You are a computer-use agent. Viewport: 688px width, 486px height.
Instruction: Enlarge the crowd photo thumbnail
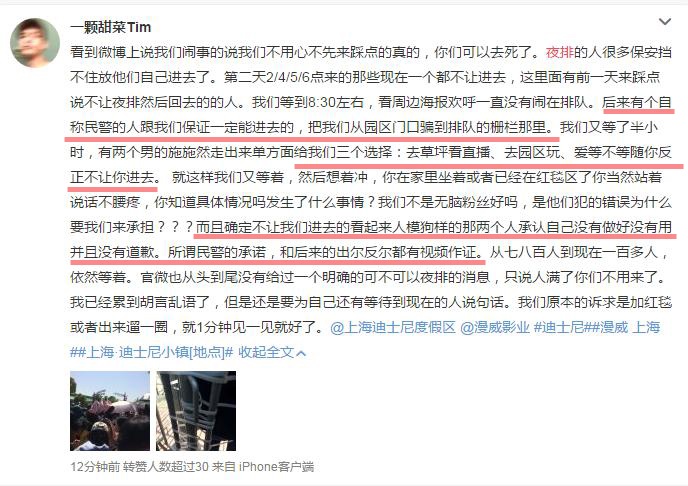point(110,411)
